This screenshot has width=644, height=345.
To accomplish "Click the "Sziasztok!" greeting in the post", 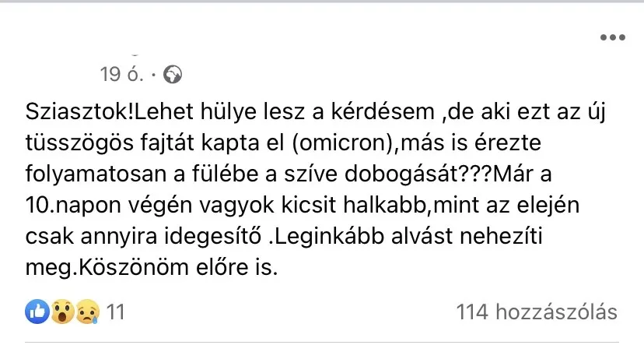I will point(74,114).
